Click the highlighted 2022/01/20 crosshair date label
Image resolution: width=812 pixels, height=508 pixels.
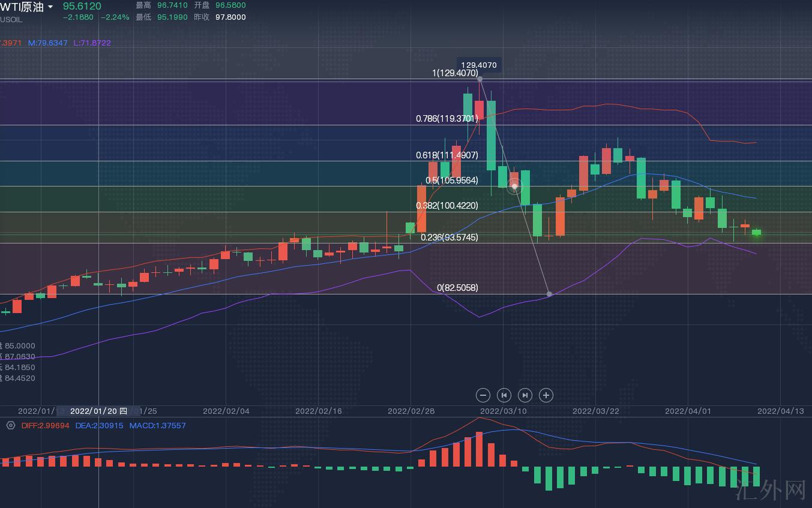98,411
